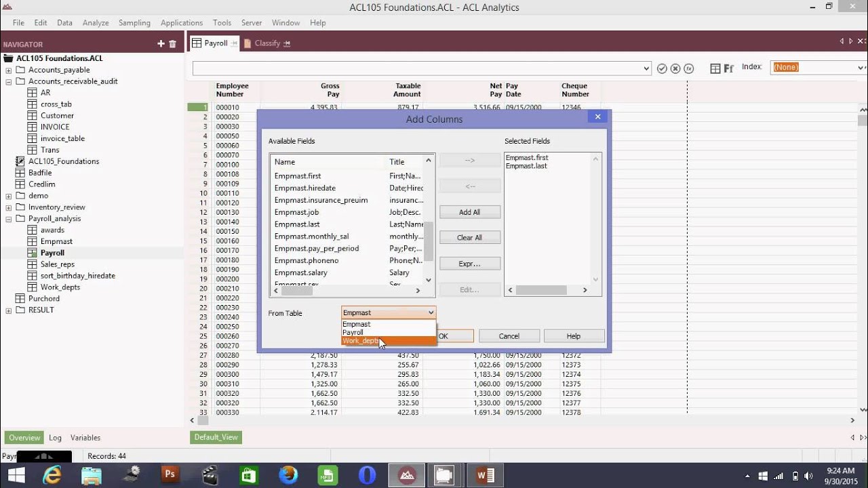Image resolution: width=868 pixels, height=488 pixels.
Task: Select Empmast in the From Table list
Action: tap(389, 324)
